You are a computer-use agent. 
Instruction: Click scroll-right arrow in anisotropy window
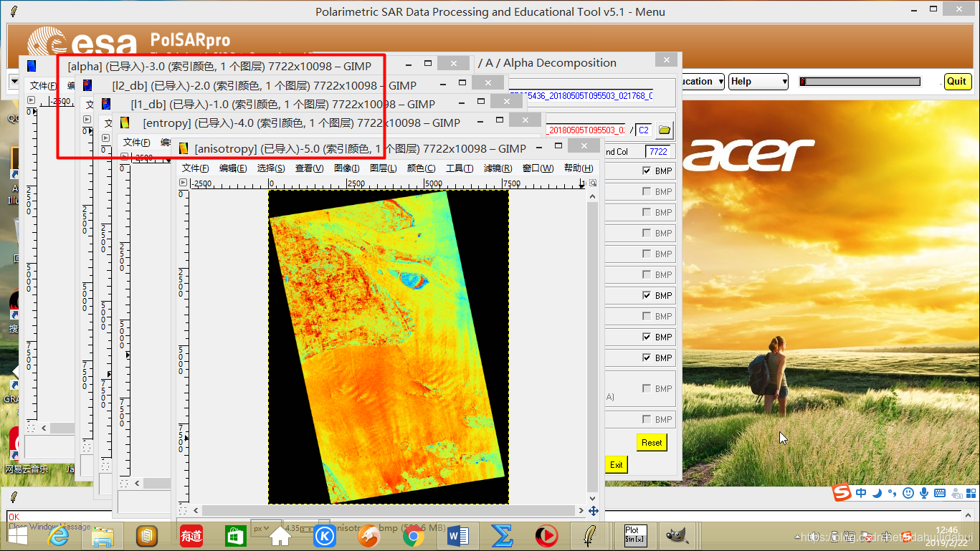click(x=581, y=511)
